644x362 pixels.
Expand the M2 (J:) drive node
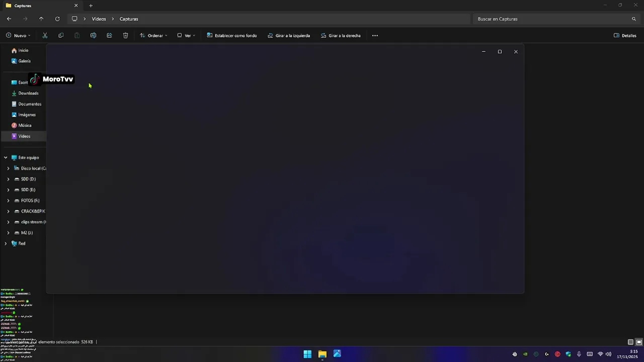[8, 233]
